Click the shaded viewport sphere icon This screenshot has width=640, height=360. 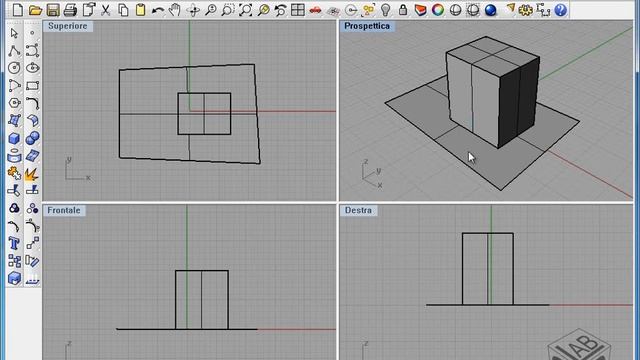(455, 9)
